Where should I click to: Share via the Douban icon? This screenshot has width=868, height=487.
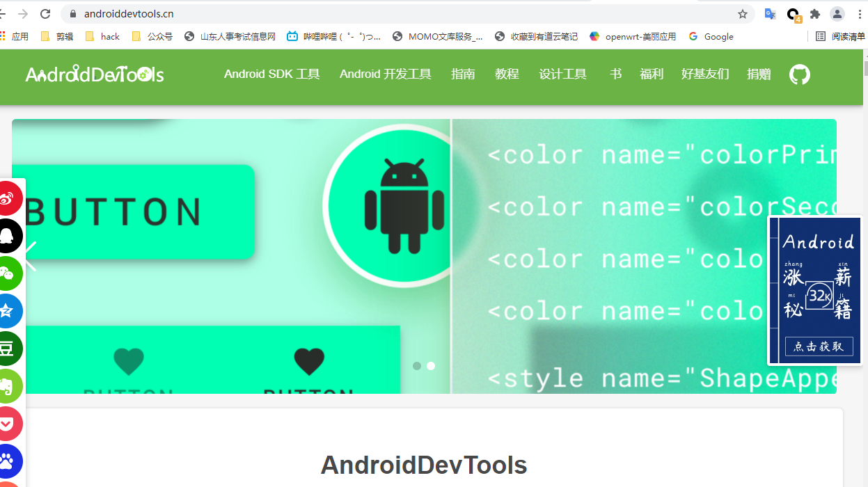click(x=9, y=349)
